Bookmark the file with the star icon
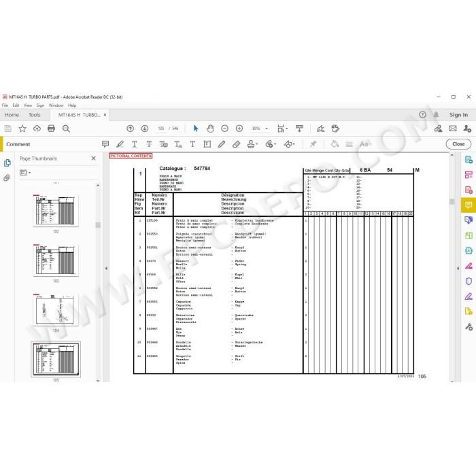 tap(22, 129)
